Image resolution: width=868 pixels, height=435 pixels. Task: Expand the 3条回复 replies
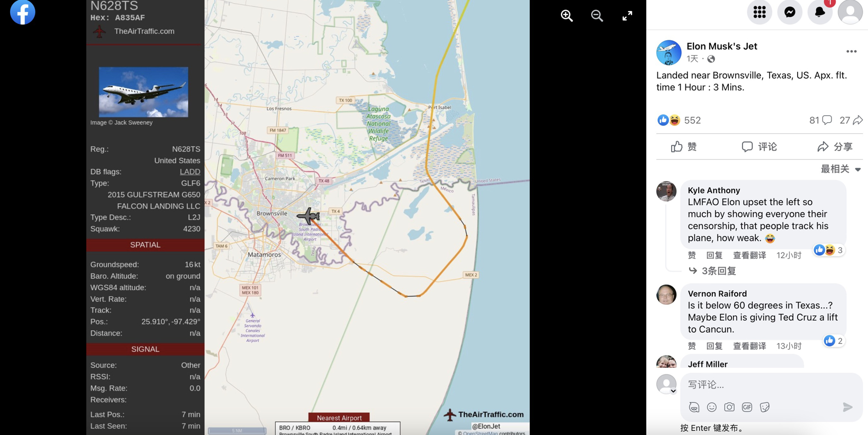point(712,271)
